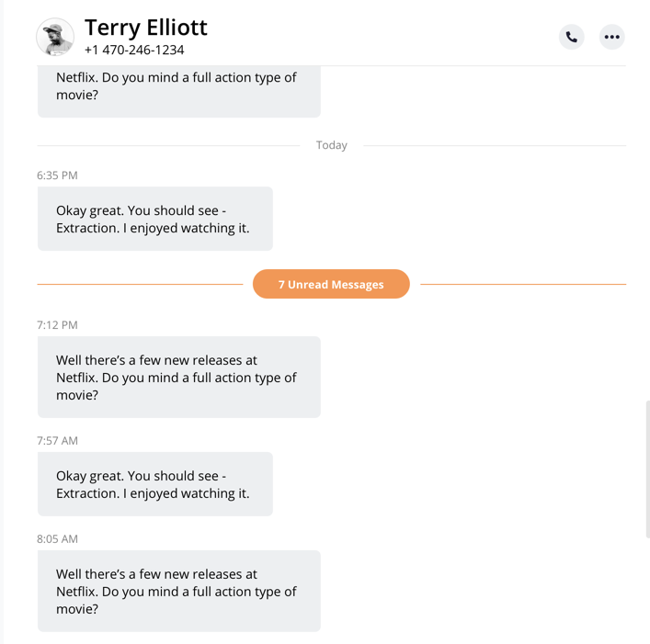Click the conversation's vertical scrollbar
Screen dimensions: 650x644
click(647, 469)
